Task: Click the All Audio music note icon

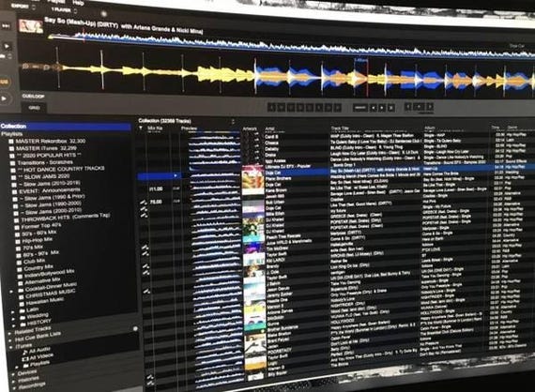Action: pyautogui.click(x=24, y=354)
